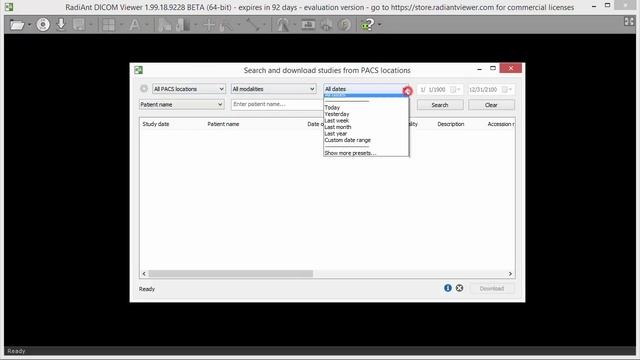
Task: Click the crosshair cursor toolbar icon
Action: [x=209, y=25]
